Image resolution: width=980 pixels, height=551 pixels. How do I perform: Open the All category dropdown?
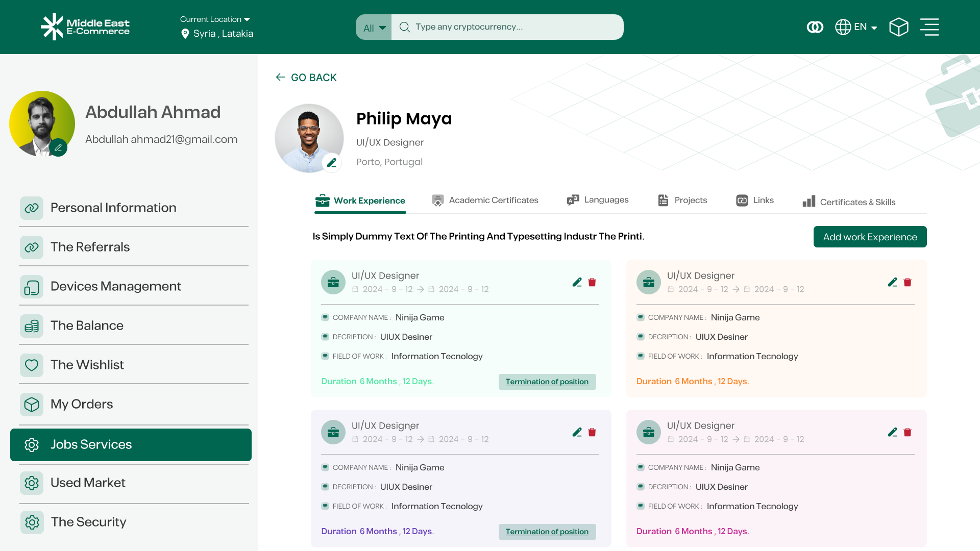[x=374, y=28]
